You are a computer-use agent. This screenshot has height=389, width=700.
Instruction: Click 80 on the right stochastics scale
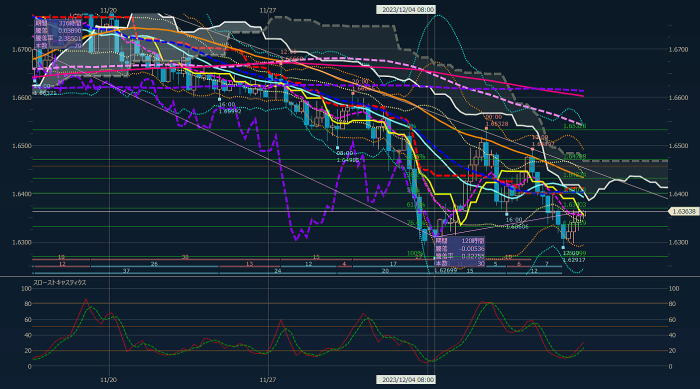point(672,304)
